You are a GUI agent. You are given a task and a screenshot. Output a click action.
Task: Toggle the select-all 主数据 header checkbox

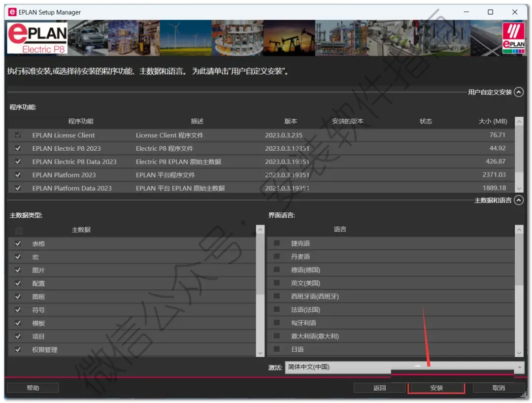pos(19,231)
